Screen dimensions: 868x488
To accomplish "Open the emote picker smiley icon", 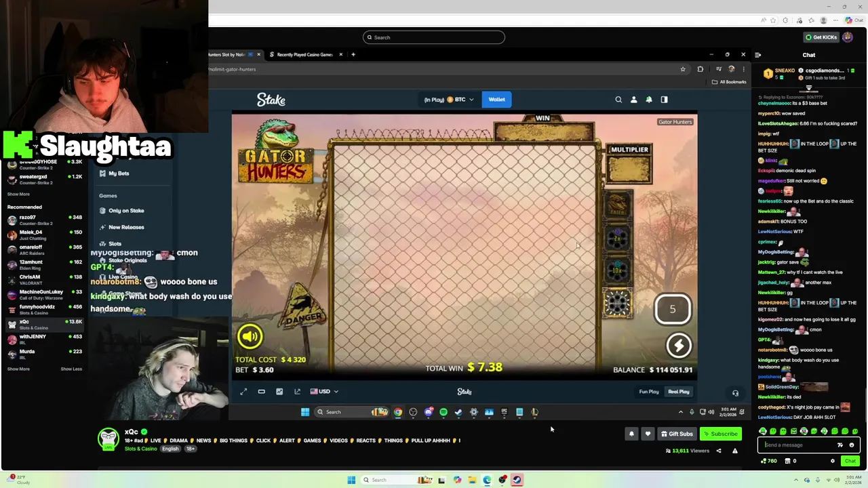I will [852, 445].
